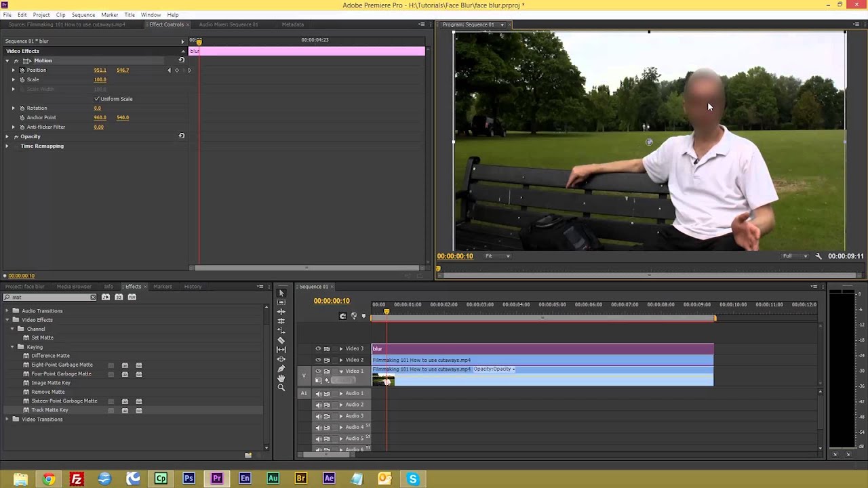868x488 pixels.
Task: Add a Position keyframe with the diamond button
Action: click(177, 70)
